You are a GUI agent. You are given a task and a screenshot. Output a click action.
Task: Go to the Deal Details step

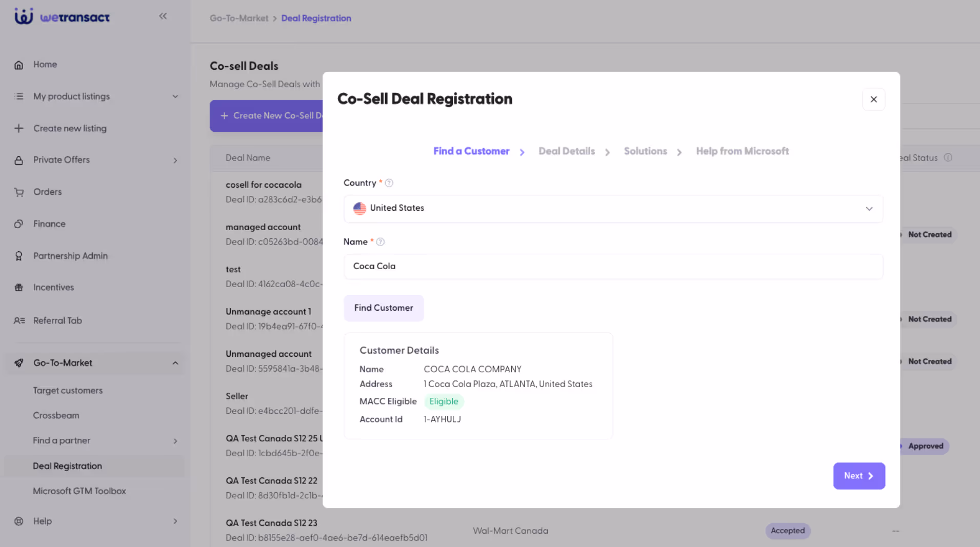567,151
